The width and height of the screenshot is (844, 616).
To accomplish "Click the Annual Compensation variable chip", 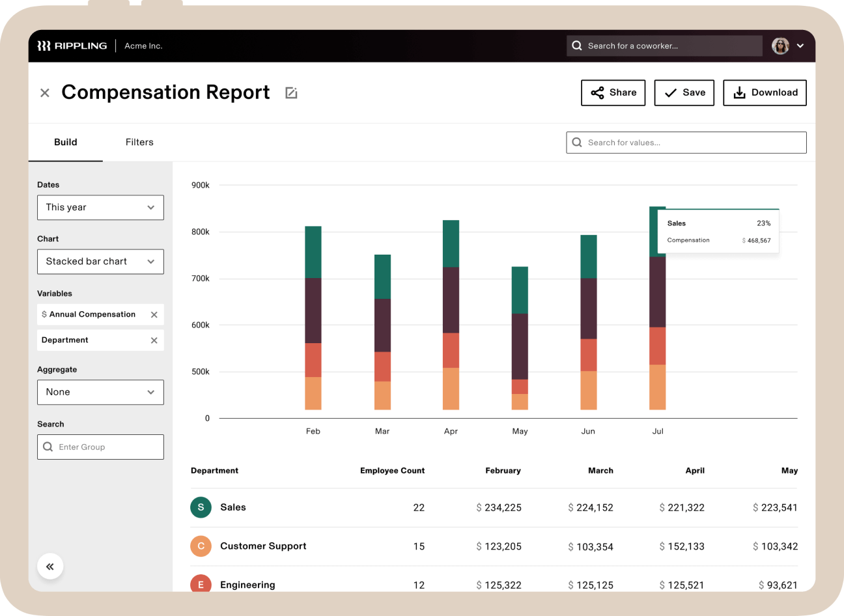I will (100, 315).
